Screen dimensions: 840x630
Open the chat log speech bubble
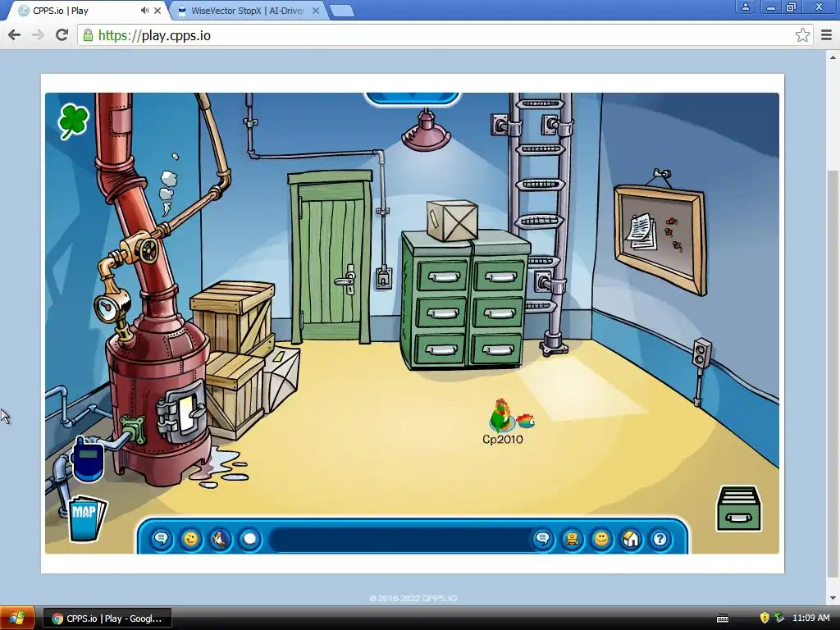(162, 538)
